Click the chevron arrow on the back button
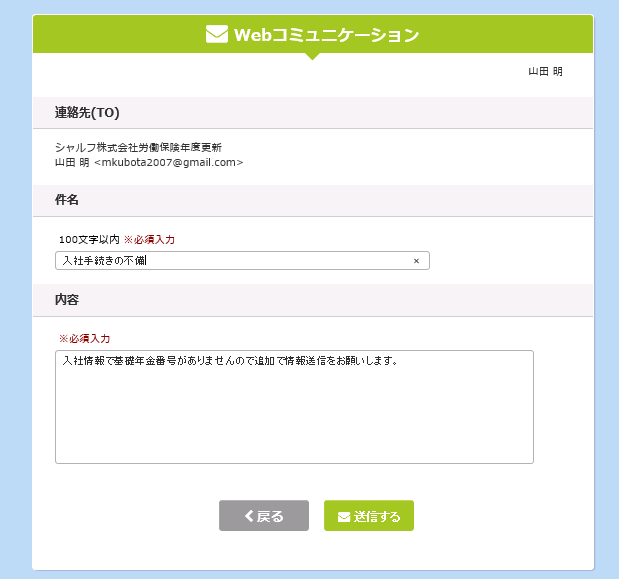The width and height of the screenshot is (619, 579). (249, 515)
